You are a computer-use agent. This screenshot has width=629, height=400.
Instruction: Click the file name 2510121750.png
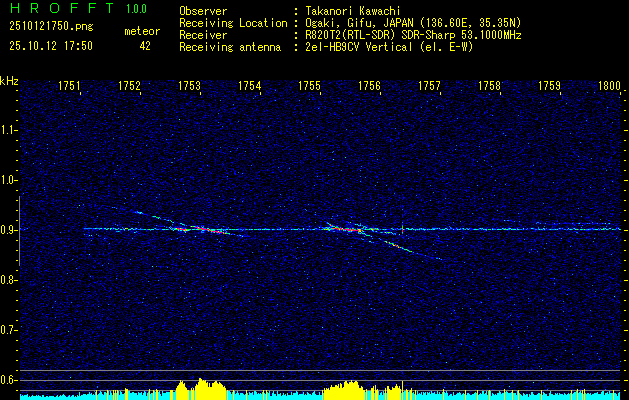click(x=51, y=26)
